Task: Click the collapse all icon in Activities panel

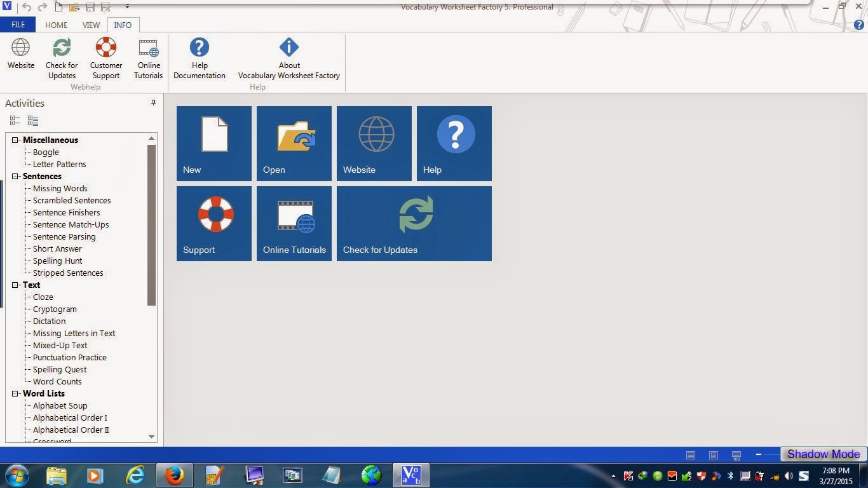Action: 15,120
